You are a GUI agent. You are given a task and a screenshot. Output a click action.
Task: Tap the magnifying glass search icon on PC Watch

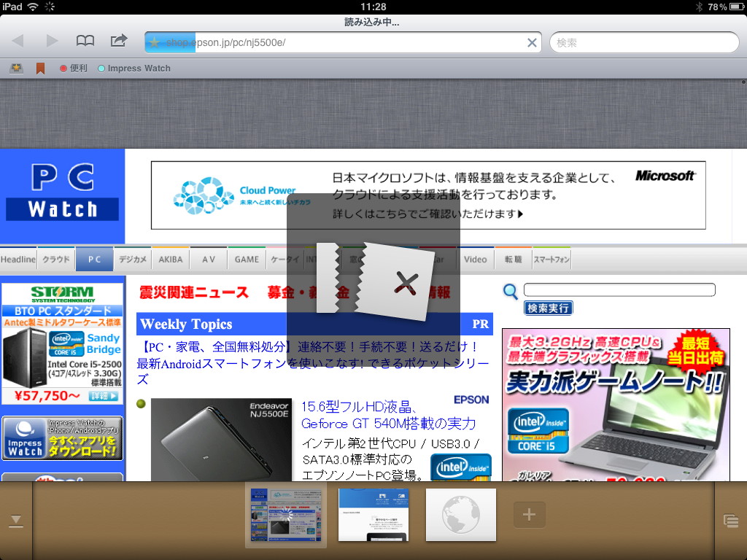pos(510,290)
